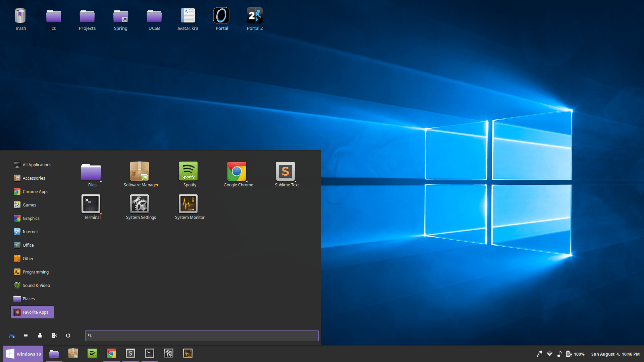The image size is (644, 362).
Task: Click the lock screen icon
Action: 40,336
